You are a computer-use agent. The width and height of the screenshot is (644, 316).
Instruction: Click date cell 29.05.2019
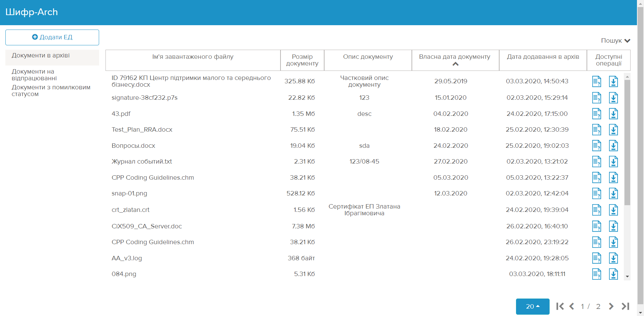point(450,81)
